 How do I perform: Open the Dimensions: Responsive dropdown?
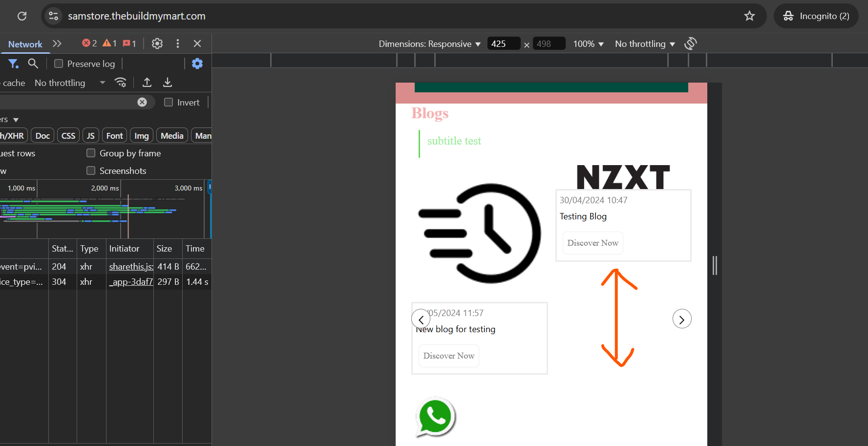pyautogui.click(x=430, y=44)
